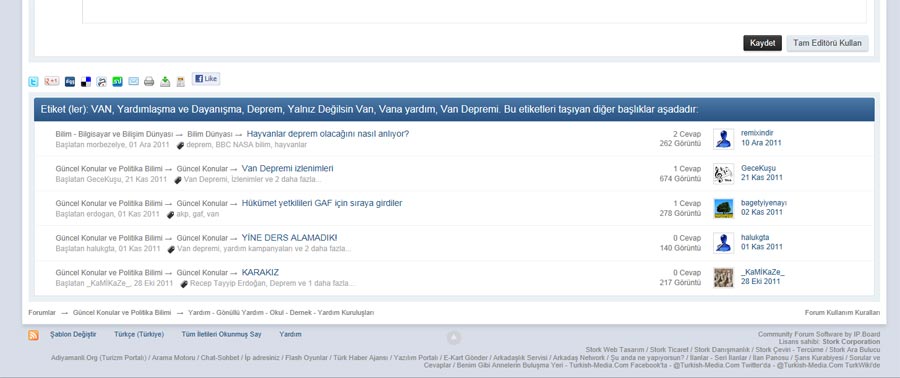Switch to Tam Editörü Kullan

point(827,43)
